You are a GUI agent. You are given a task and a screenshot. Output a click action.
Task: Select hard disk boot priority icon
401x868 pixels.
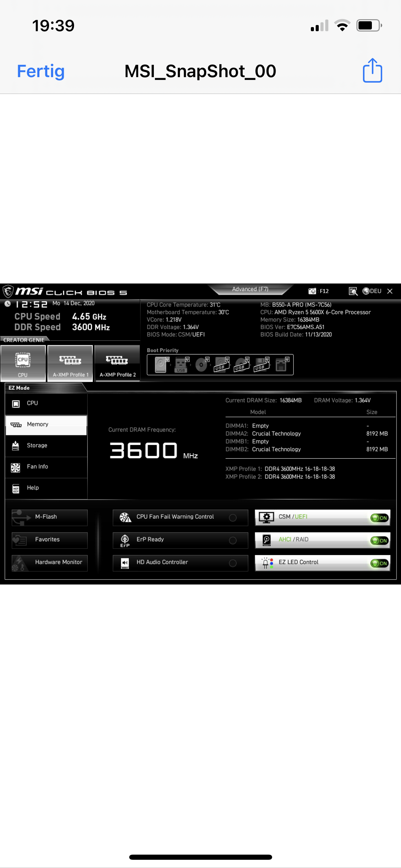161,365
